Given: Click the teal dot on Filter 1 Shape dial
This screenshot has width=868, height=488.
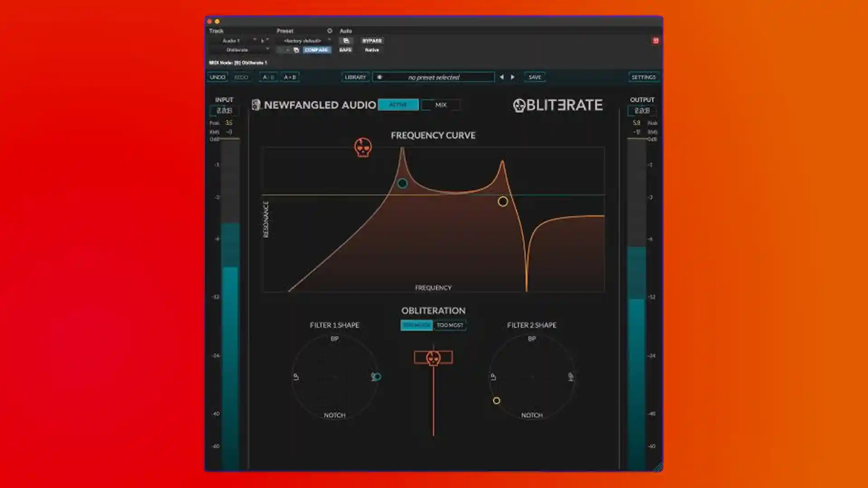Looking at the screenshot, I should [x=377, y=376].
